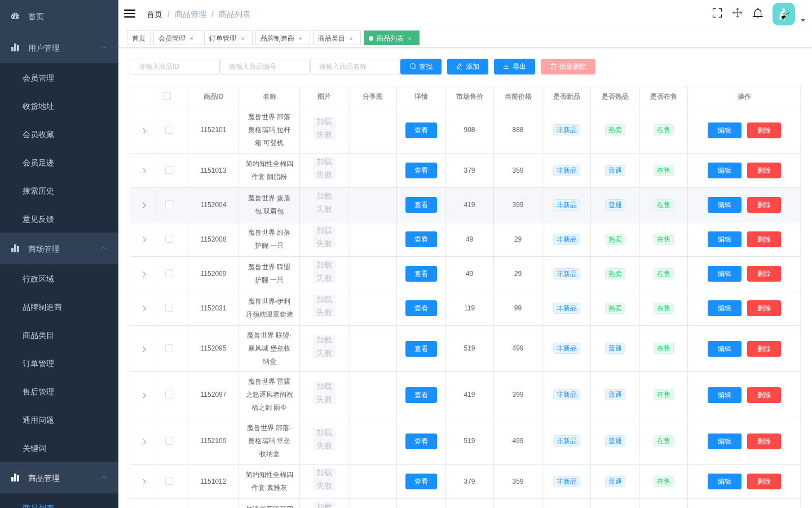Export the list with 导出 button
The width and height of the screenshot is (812, 508).
point(514,67)
